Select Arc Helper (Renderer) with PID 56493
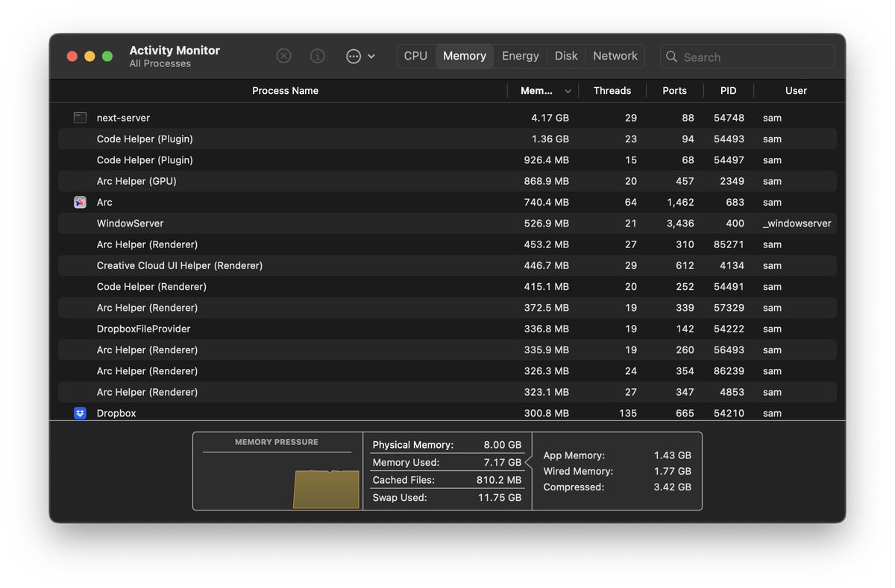 pos(447,350)
